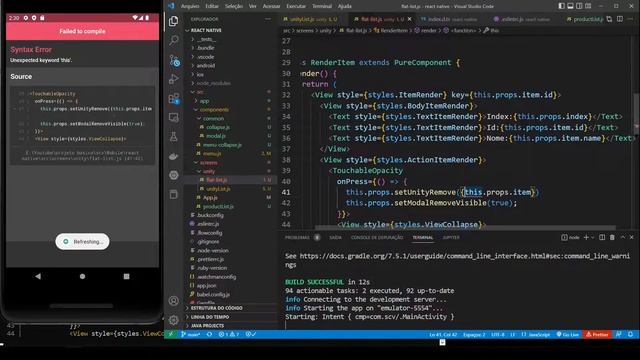
Task: Click the compare changes icon beside split editor
Action: [x=609, y=19]
